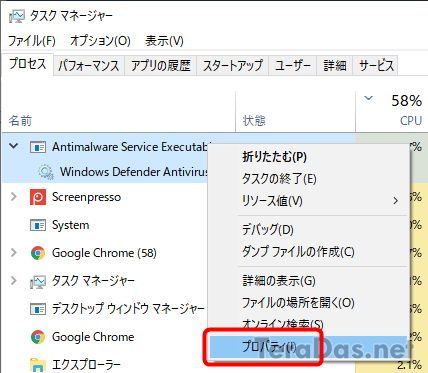Expand the Google Chrome (58) group
The height and width of the screenshot is (373, 428).
[x=14, y=253]
